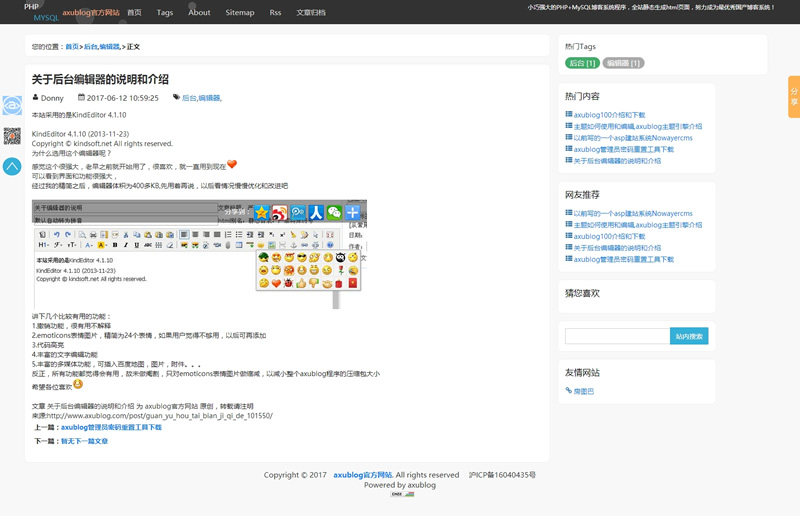800x516 pixels.
Task: Click the QR code icon on left sidebar
Action: click(x=12, y=136)
